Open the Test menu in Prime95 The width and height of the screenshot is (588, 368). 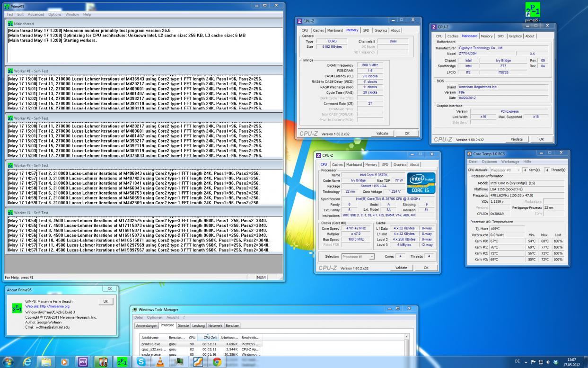click(x=9, y=14)
